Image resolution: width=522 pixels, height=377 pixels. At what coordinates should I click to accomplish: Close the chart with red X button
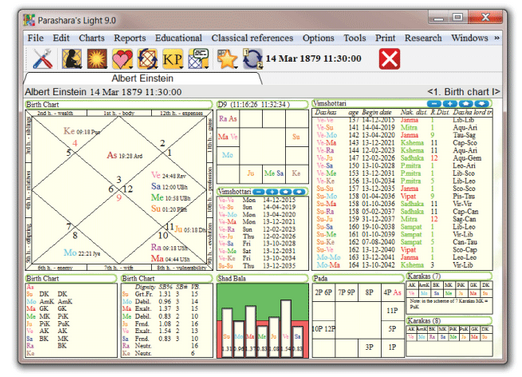(389, 59)
